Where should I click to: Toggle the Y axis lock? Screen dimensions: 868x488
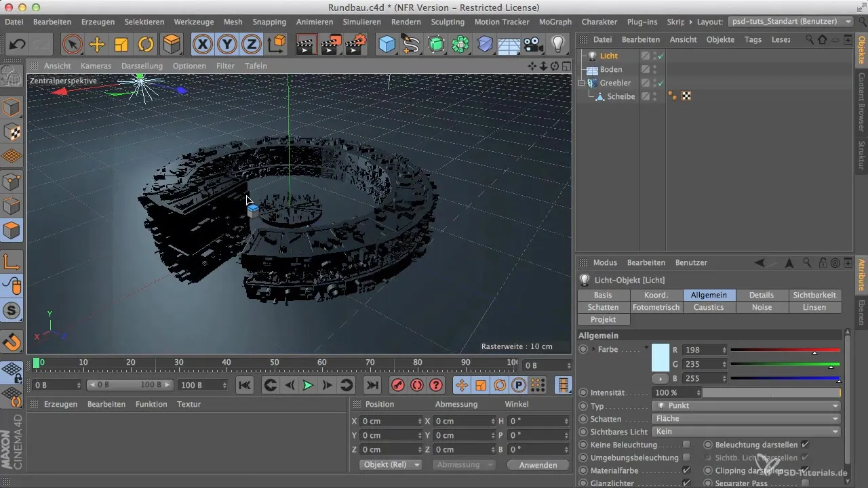[227, 45]
